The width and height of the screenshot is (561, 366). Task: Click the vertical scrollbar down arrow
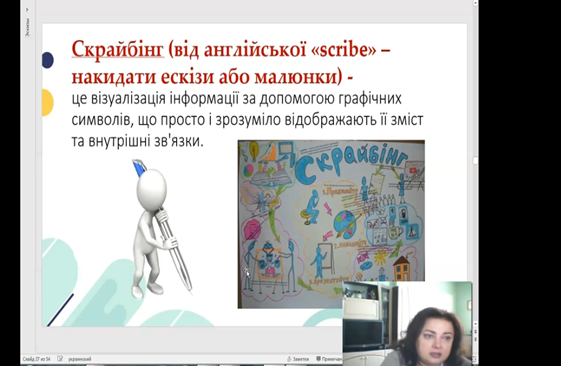coord(475,323)
